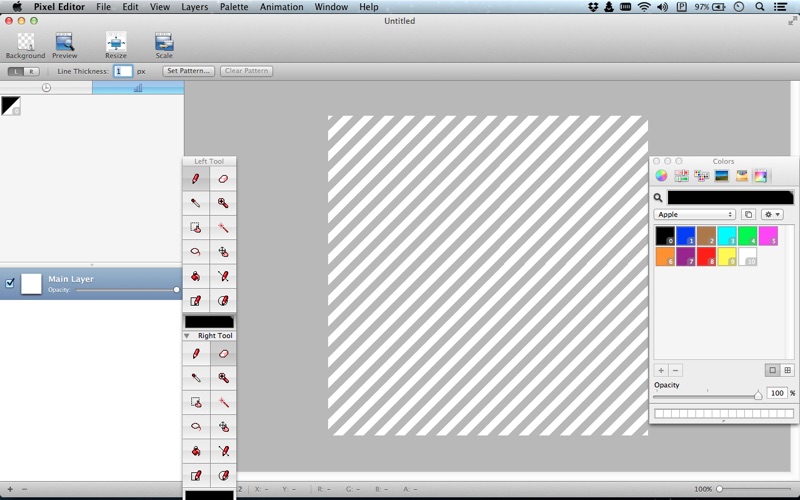
Task: Add a color with the plus button in Colors
Action: (661, 370)
